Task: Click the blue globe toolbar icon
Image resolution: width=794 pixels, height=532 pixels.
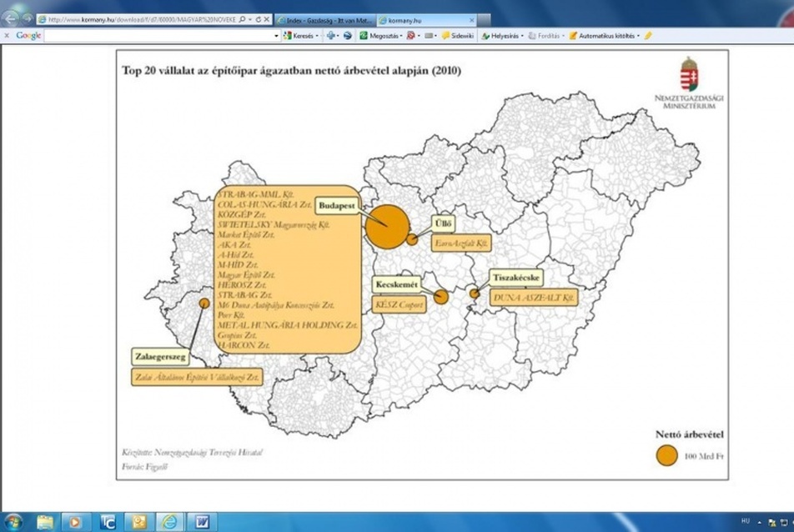Action: tap(348, 35)
